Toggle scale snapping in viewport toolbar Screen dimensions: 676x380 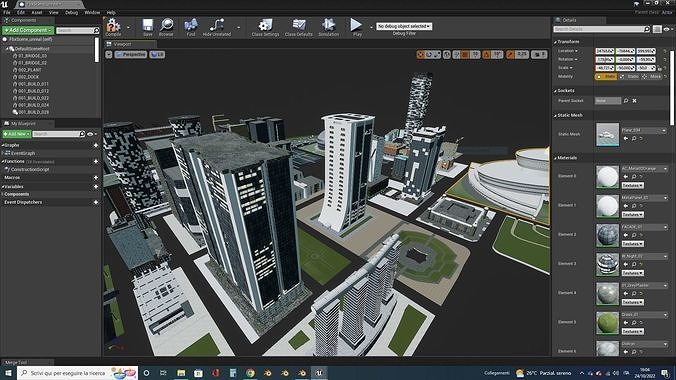pos(511,54)
